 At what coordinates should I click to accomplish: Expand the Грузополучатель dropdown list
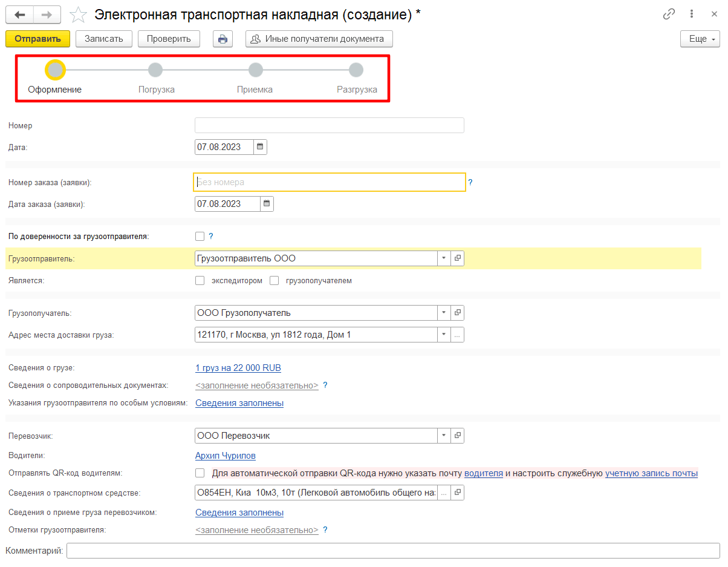click(x=444, y=313)
